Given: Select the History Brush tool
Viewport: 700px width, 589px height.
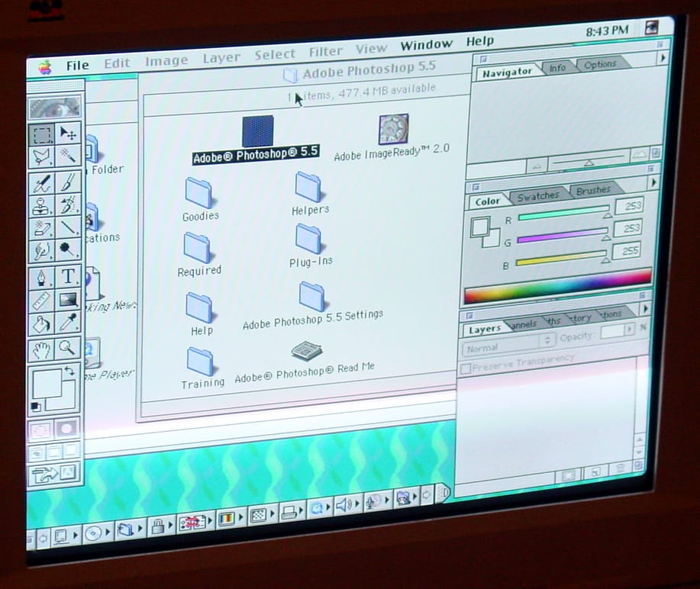Looking at the screenshot, I should [x=68, y=204].
